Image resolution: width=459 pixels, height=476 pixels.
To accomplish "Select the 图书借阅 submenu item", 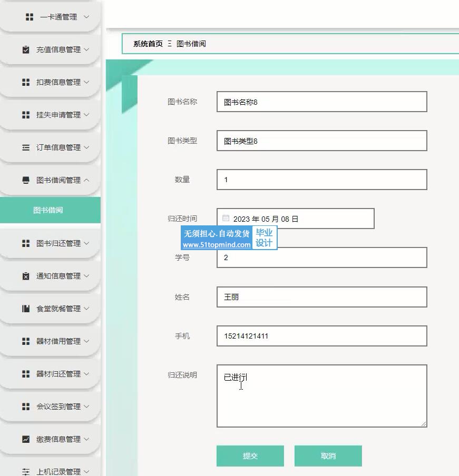I will (48, 210).
